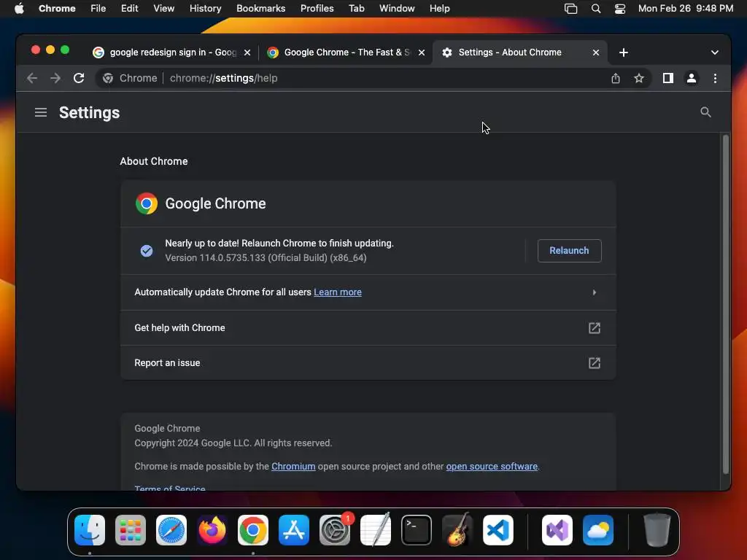This screenshot has height=560, width=747.
Task: Open the History menu
Action: click(x=205, y=9)
